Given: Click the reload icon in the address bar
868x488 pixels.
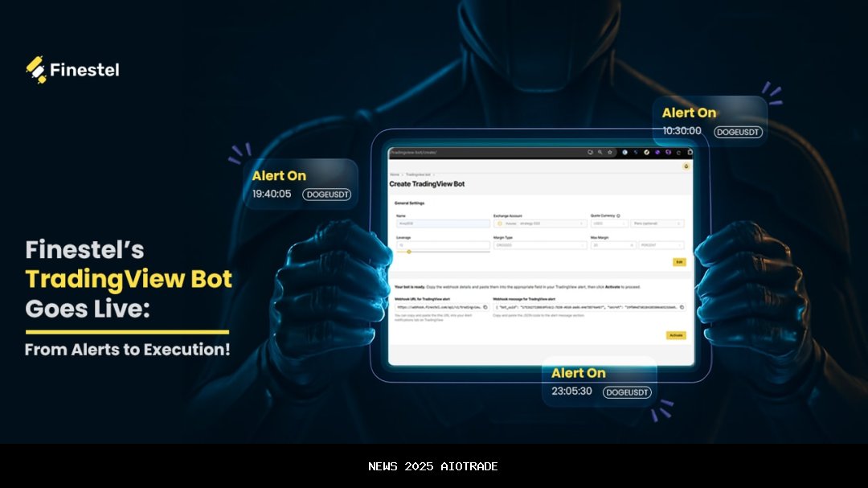Looking at the screenshot, I should coord(591,153).
